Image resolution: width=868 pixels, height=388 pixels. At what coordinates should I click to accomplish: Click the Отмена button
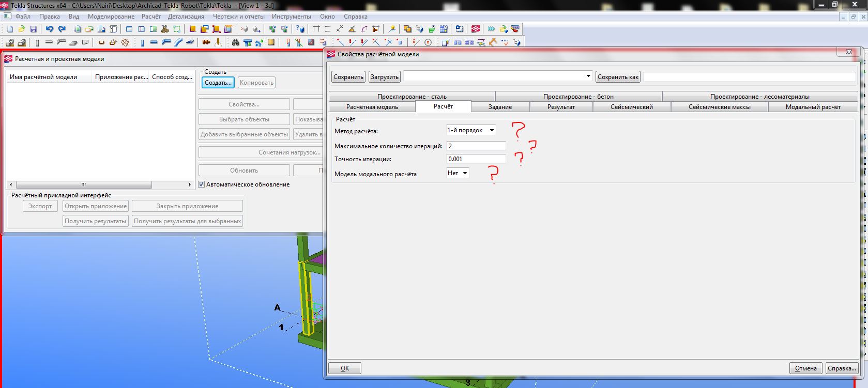point(805,368)
